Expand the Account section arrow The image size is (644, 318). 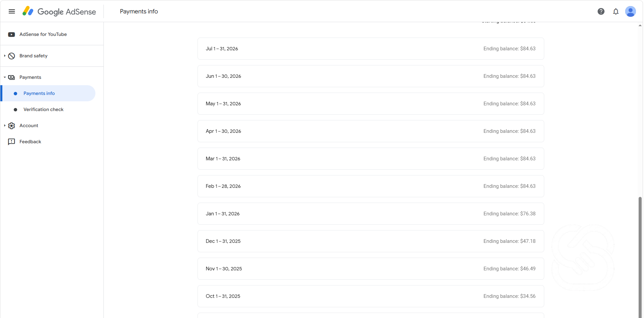point(5,126)
